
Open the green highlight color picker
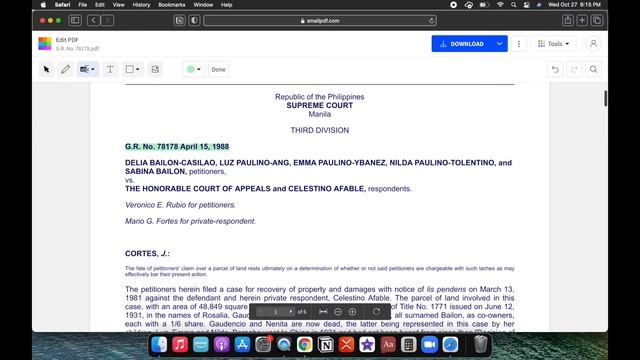pyautogui.click(x=194, y=69)
